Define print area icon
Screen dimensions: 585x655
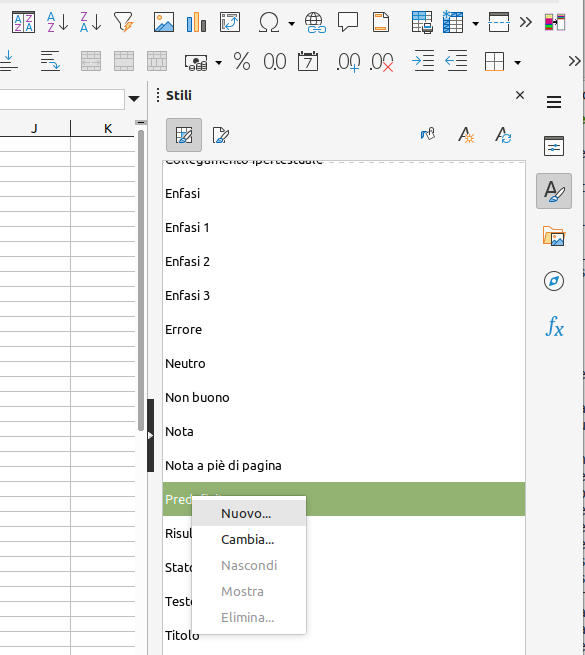pos(422,22)
